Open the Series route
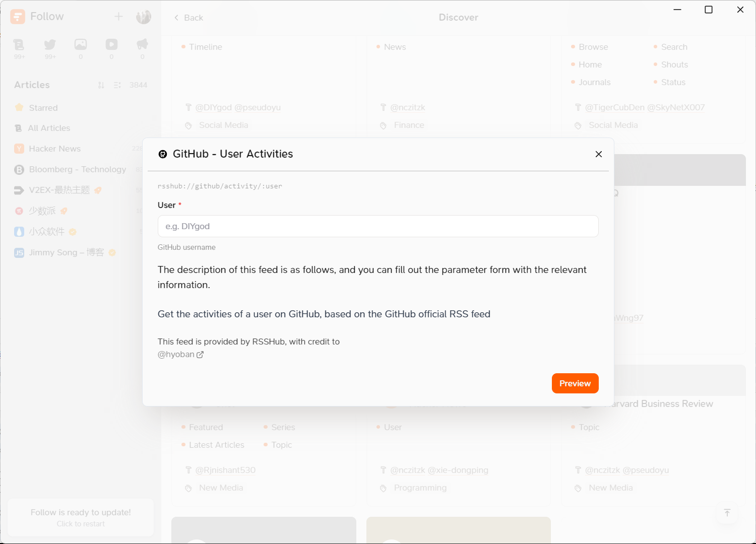This screenshot has height=544, width=756. tap(283, 427)
